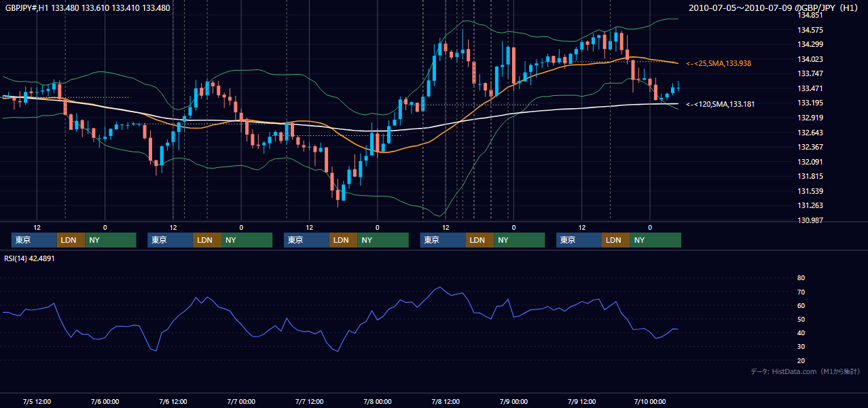
Task: Select the 7/7 00:00 time axis label
Action: pyautogui.click(x=240, y=401)
